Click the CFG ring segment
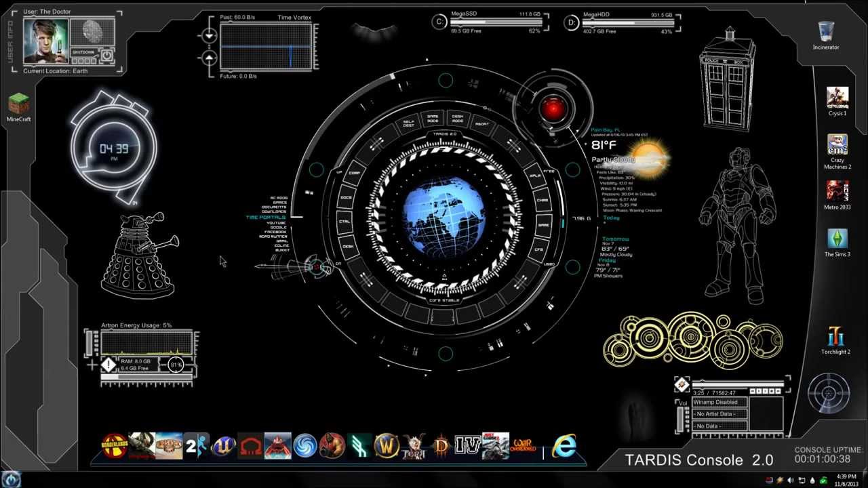This screenshot has width=868, height=488. pos(539,249)
